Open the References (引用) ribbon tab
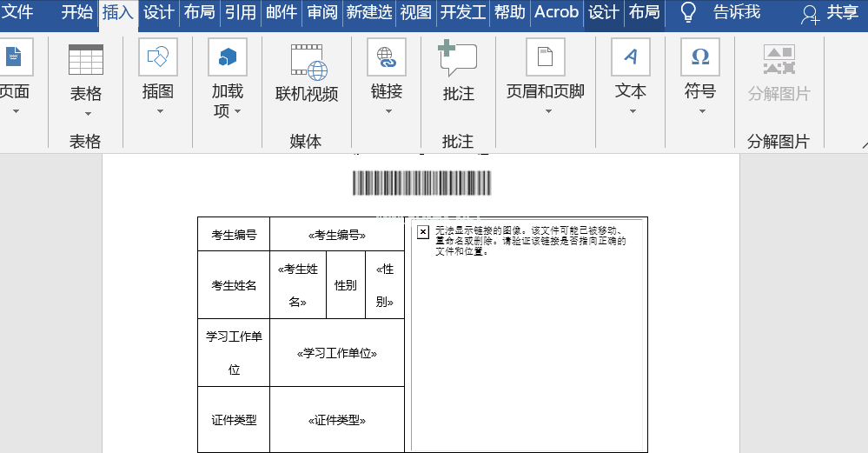The height and width of the screenshot is (453, 868). click(x=241, y=12)
